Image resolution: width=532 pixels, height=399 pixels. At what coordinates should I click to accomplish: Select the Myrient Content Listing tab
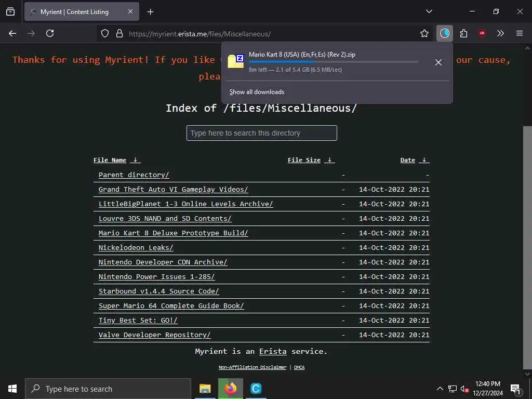point(82,11)
